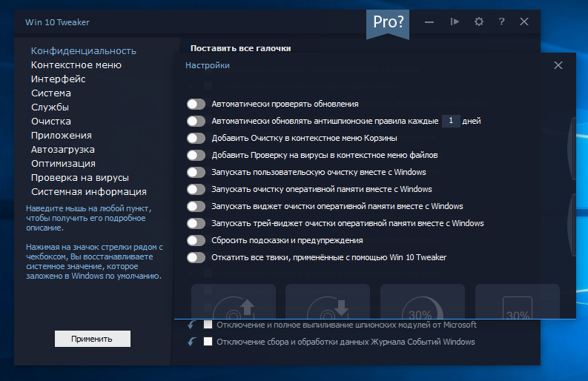Screen dimensions: 588x381
Task: Check Отключение сбора данных Журнала Событий
Action: tap(208, 342)
